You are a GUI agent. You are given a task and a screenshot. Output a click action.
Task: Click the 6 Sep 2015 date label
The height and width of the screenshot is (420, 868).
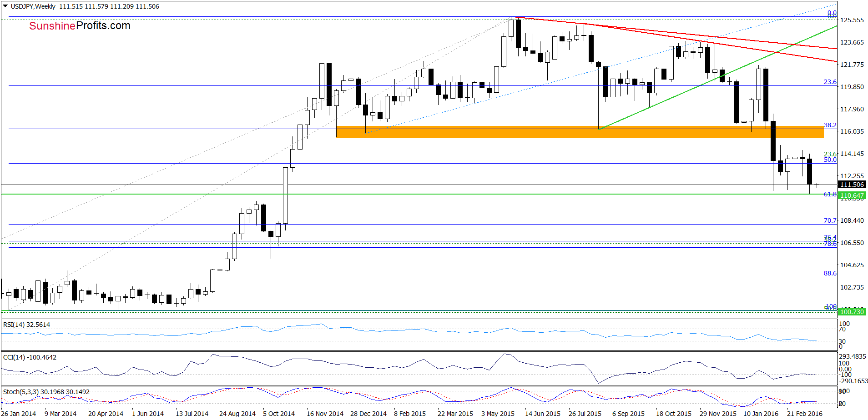tap(628, 414)
